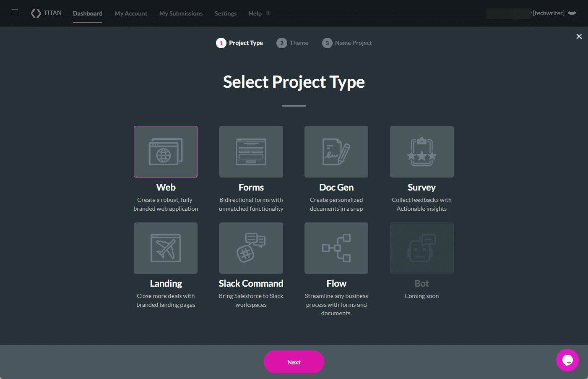Click the Help notification badge
The image size is (588, 379).
coord(268,13)
